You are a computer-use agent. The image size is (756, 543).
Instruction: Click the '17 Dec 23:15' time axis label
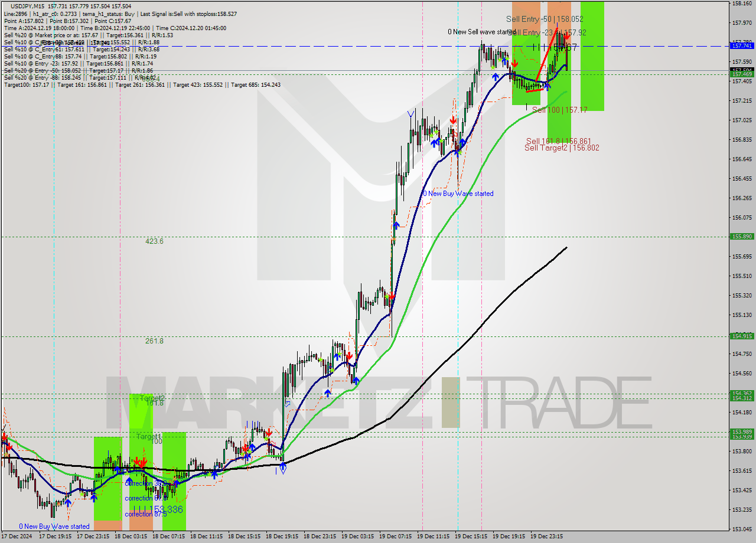click(x=93, y=537)
